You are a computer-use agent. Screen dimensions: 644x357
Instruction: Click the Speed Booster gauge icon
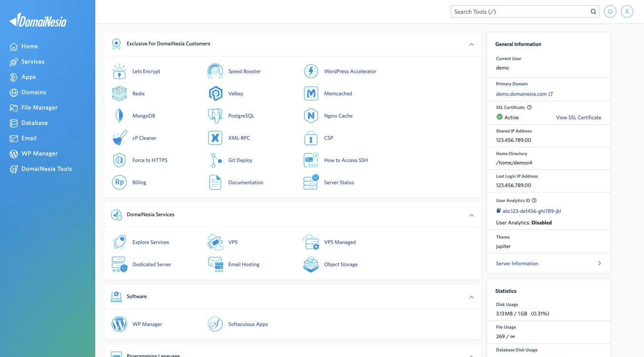(x=215, y=71)
